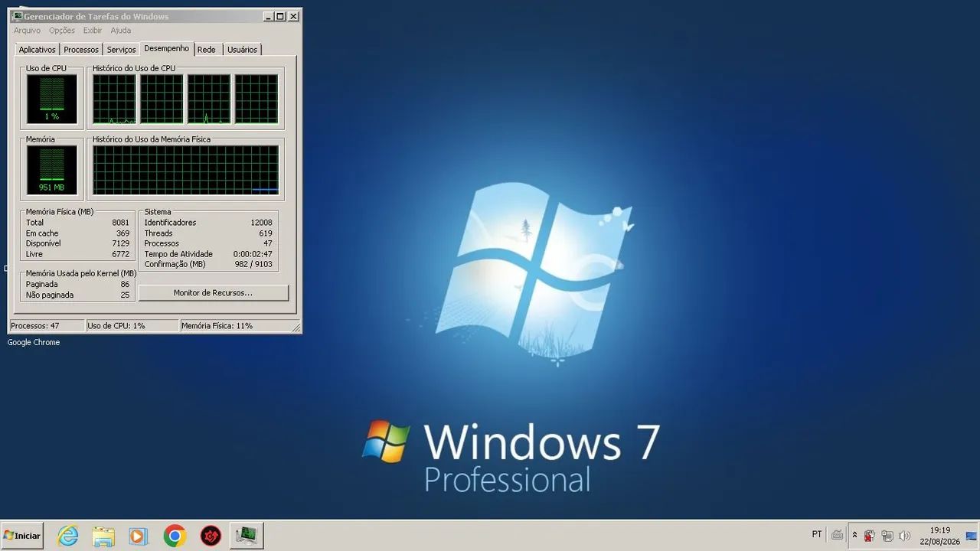Click the 19:19 taskbar clock

[940, 530]
